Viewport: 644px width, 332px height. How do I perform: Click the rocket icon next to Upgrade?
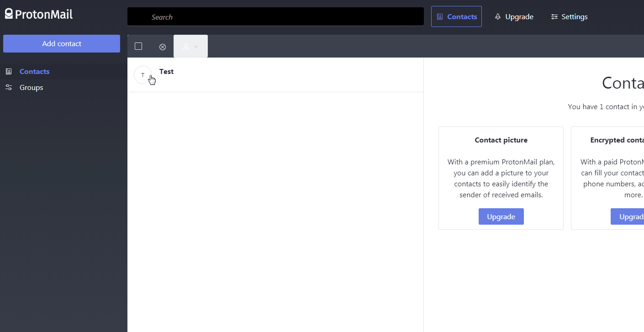tap(497, 16)
